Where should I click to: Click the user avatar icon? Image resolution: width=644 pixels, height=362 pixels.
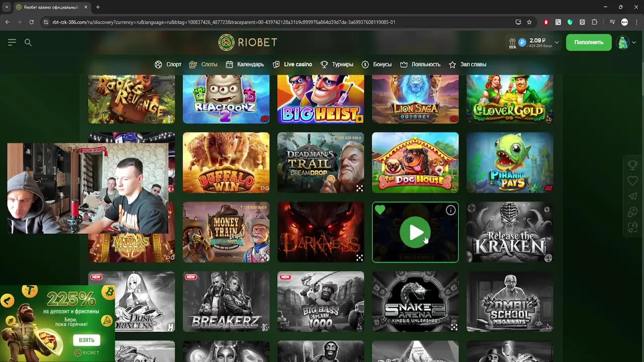coord(623,42)
